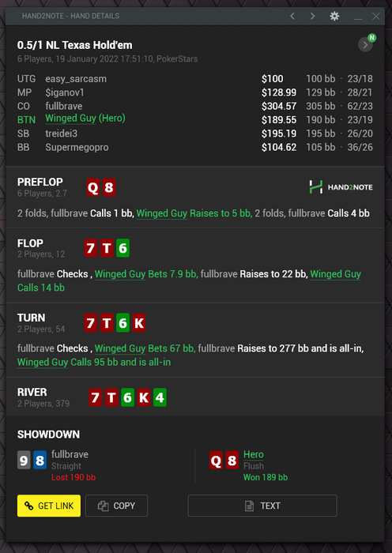Open Winged Guy (Hero) player link
Screen dimensions: 392x553
pyautogui.click(x=85, y=118)
